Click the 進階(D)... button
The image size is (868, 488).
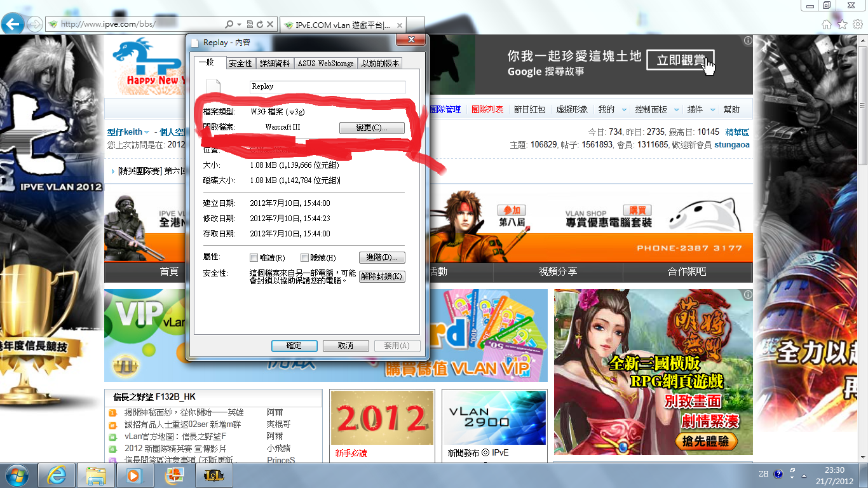382,257
